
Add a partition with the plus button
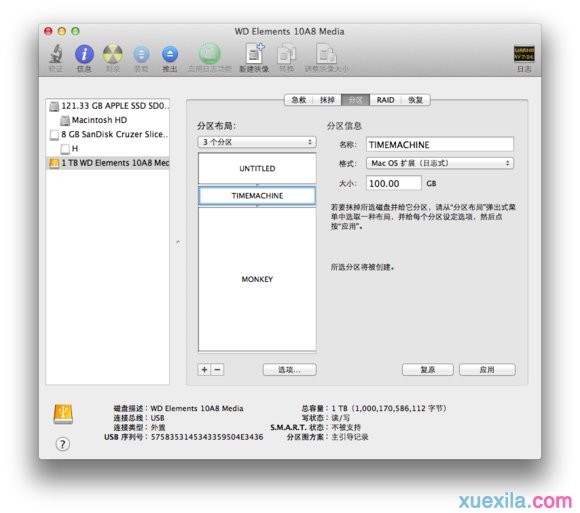(205, 369)
